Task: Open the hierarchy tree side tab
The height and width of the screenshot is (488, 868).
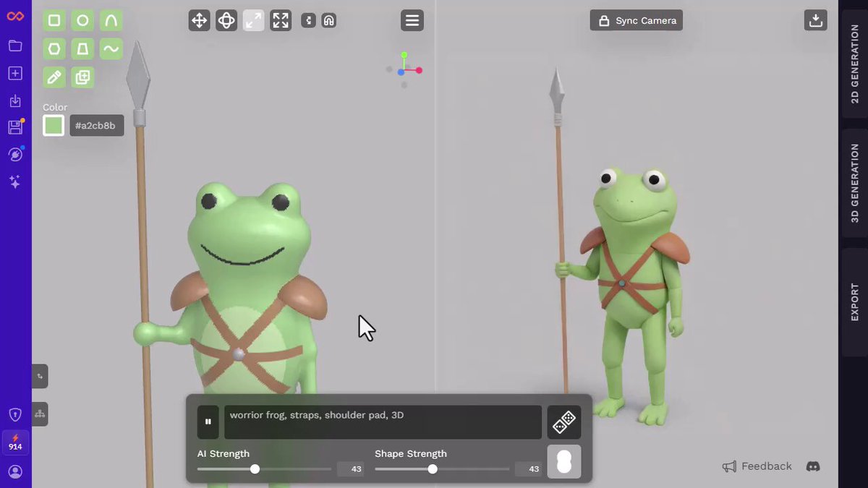Action: point(40,414)
